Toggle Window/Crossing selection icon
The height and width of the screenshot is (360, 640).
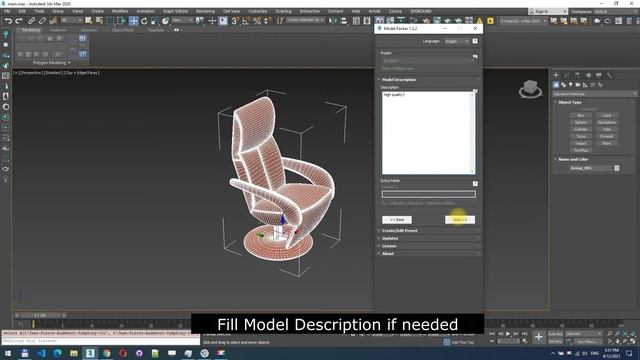click(121, 21)
